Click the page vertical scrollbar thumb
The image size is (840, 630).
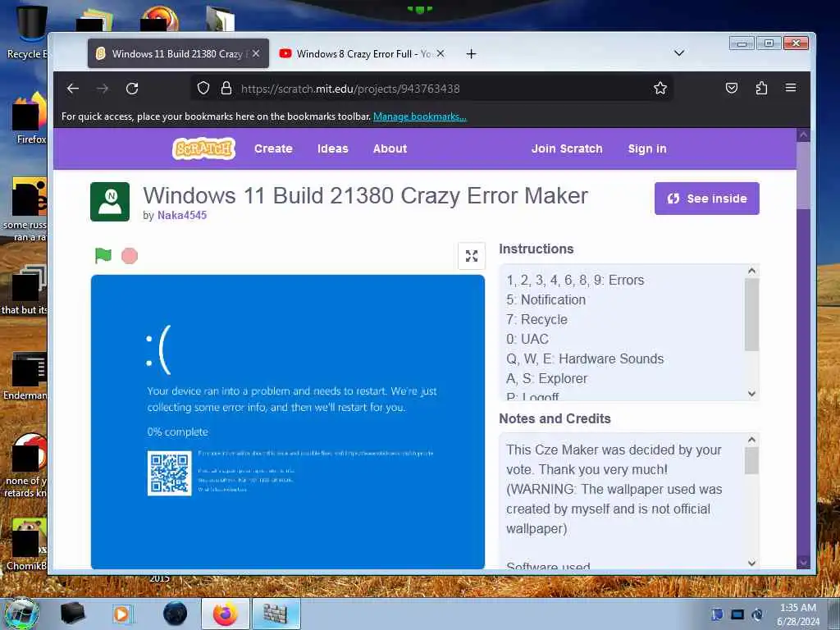pos(804,176)
